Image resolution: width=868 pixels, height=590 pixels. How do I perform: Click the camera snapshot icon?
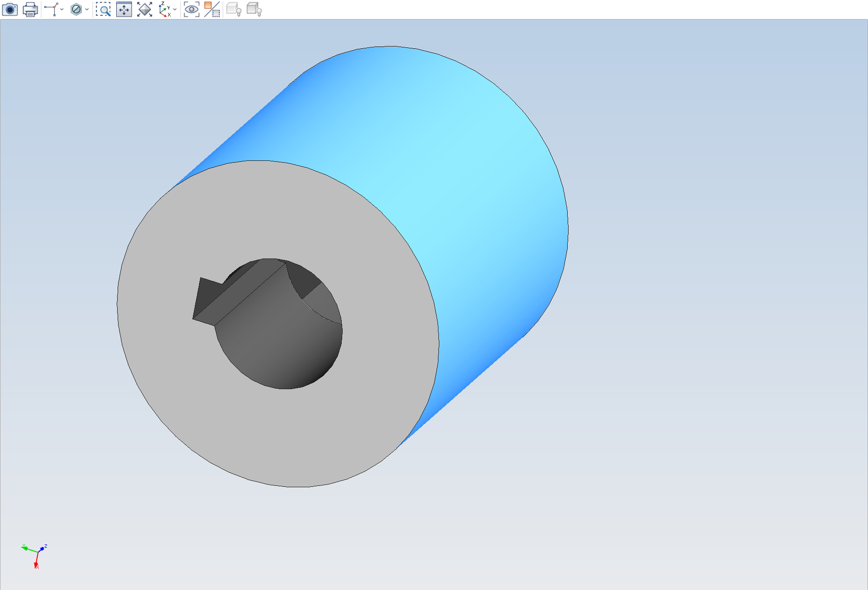pyautogui.click(x=10, y=9)
